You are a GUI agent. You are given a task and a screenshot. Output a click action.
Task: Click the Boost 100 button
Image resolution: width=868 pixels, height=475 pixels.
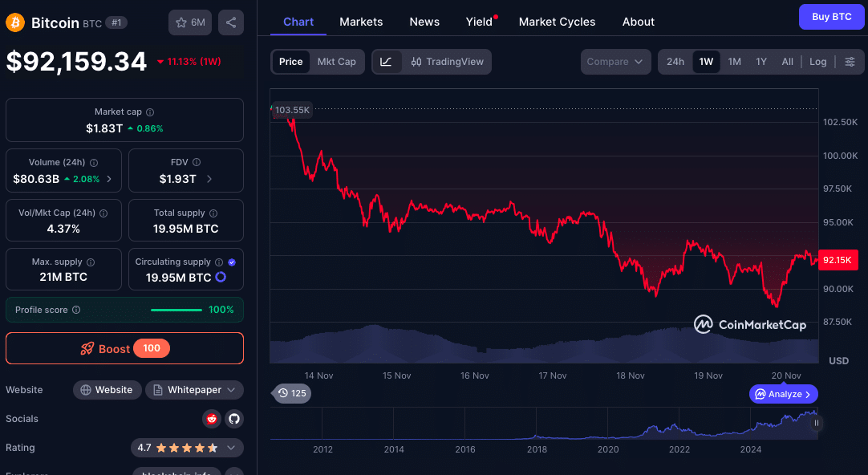coord(124,348)
